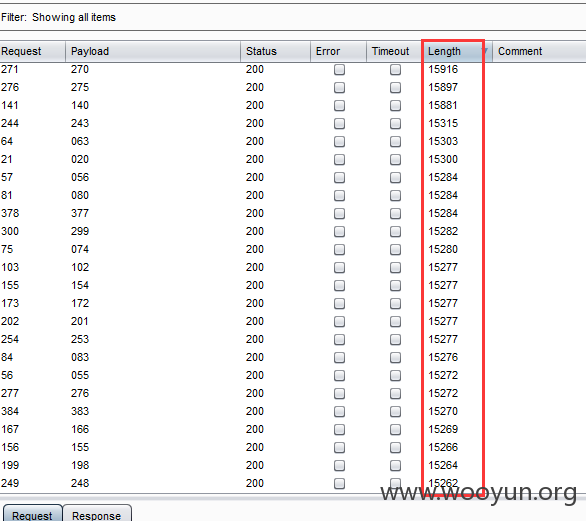Select length value 15897

click(x=443, y=87)
